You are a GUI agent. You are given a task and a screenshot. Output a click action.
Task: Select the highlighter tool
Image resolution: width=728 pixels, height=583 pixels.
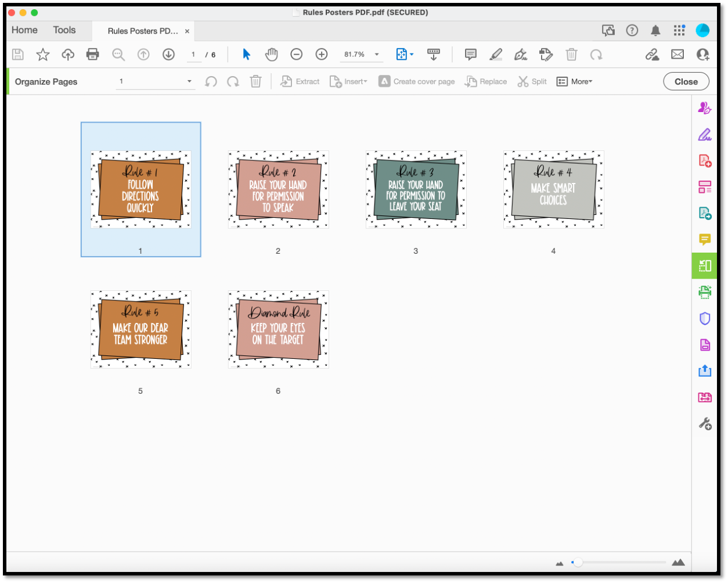tap(496, 55)
